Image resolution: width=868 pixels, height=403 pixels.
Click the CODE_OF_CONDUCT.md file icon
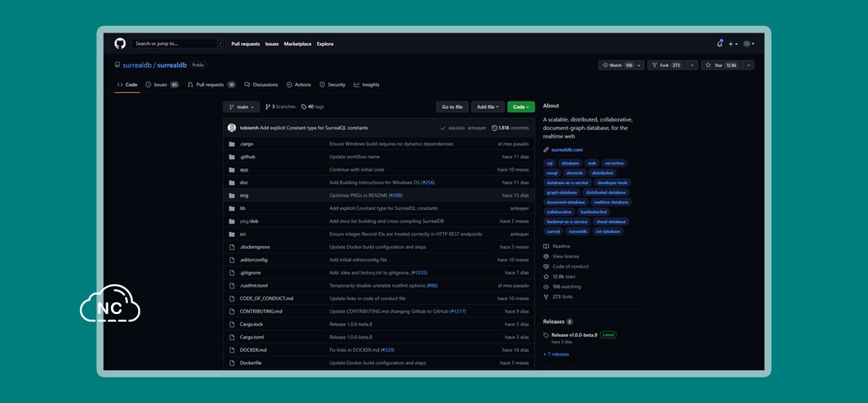(232, 298)
